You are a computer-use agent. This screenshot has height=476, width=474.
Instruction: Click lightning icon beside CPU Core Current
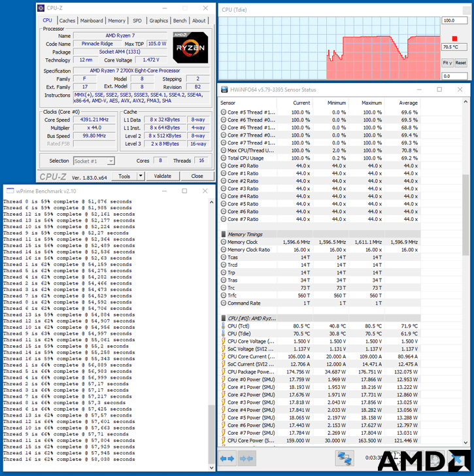tap(224, 356)
